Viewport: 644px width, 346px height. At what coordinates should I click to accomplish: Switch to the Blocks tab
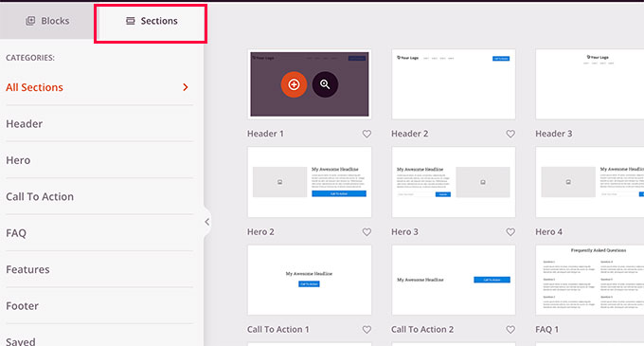[47, 21]
